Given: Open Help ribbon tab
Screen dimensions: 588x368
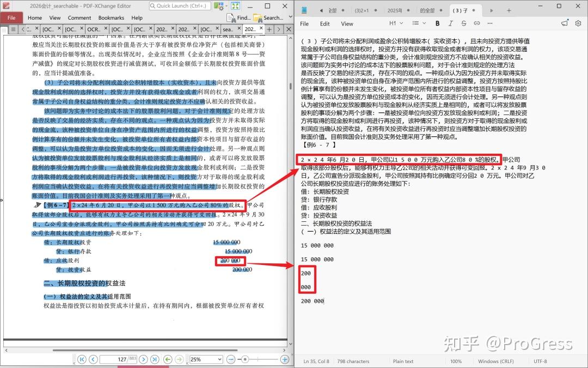Looking at the screenshot, I should tap(137, 17).
